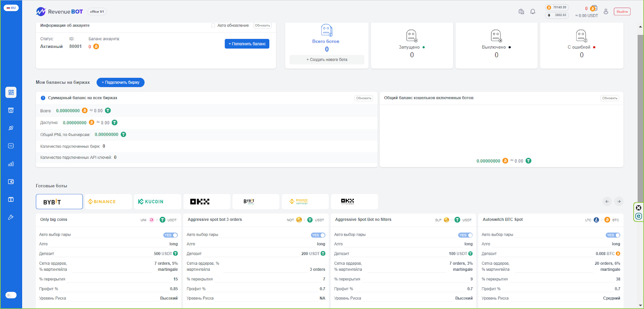The image size is (644, 309).
Task: Open the marketplace storefront sidebar icon
Action: pyautogui.click(x=11, y=110)
